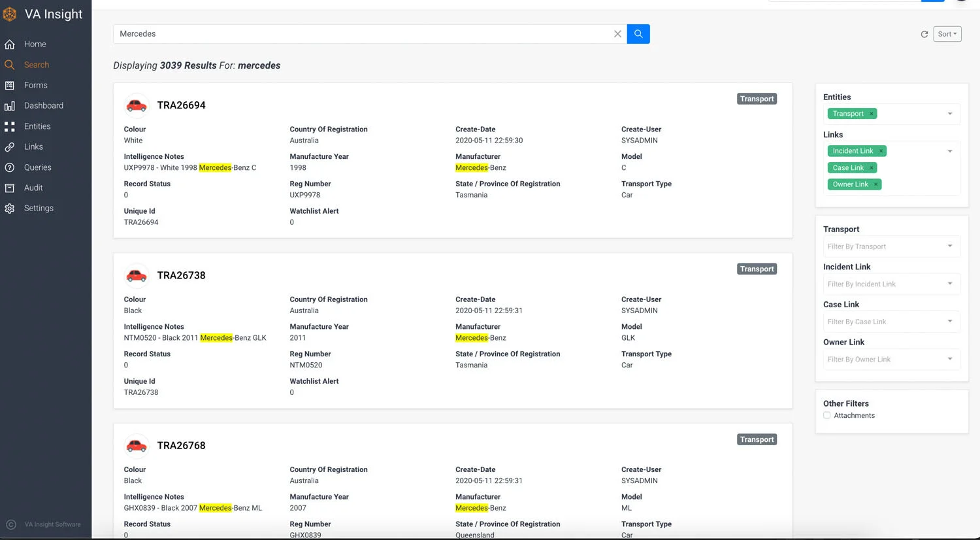980x540 pixels.
Task: Click Queensland state value in TRA26768
Action: (475, 535)
